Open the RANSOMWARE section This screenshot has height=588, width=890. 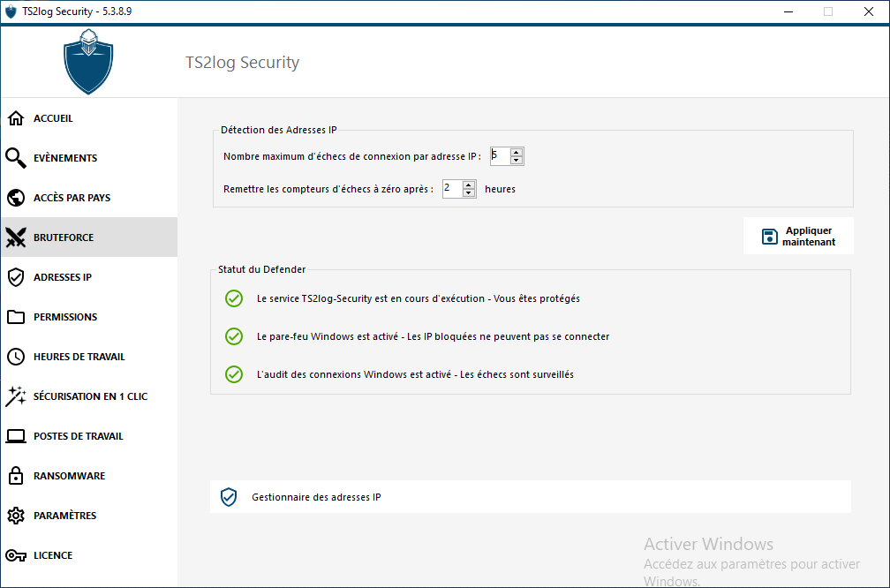click(89, 476)
